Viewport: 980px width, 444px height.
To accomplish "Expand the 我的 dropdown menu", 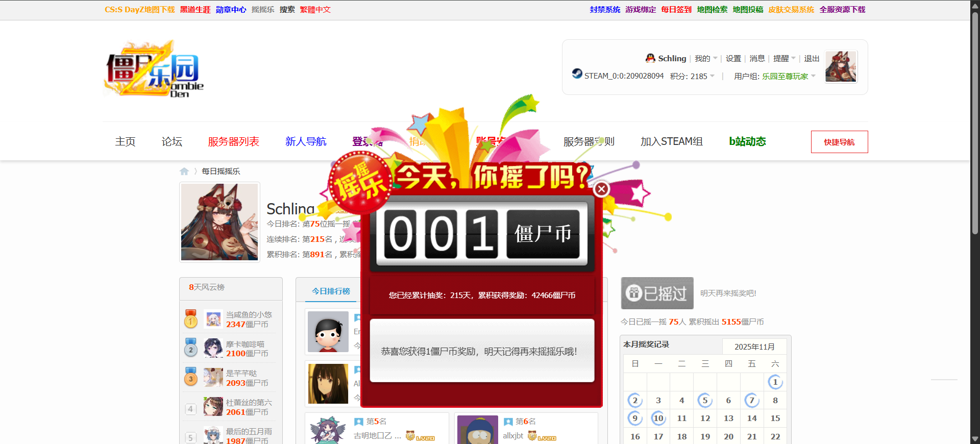I will [x=705, y=59].
